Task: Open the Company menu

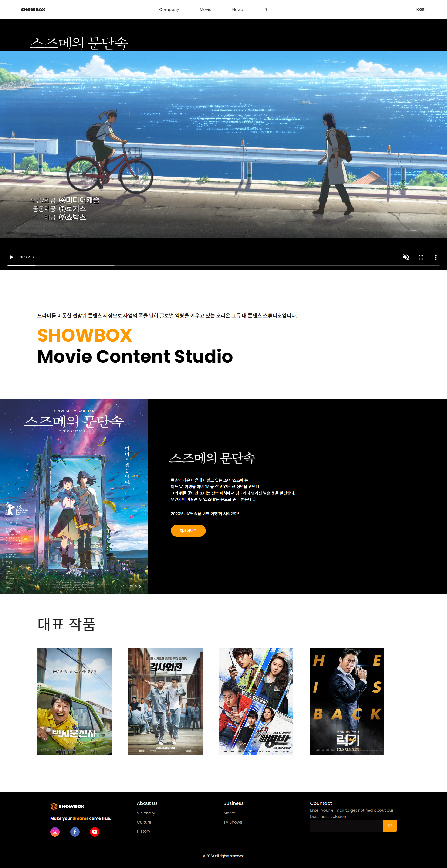Action: click(x=169, y=10)
